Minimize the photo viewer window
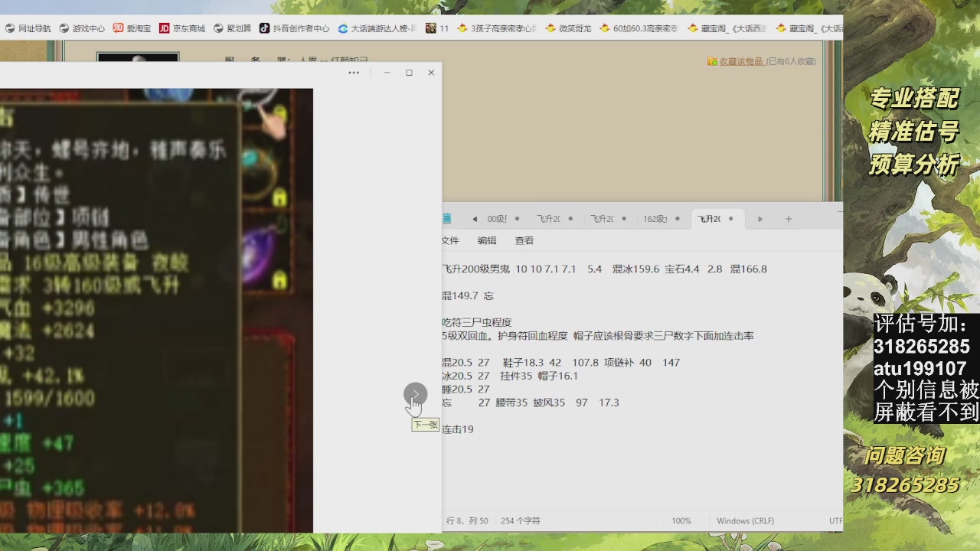 (x=387, y=73)
